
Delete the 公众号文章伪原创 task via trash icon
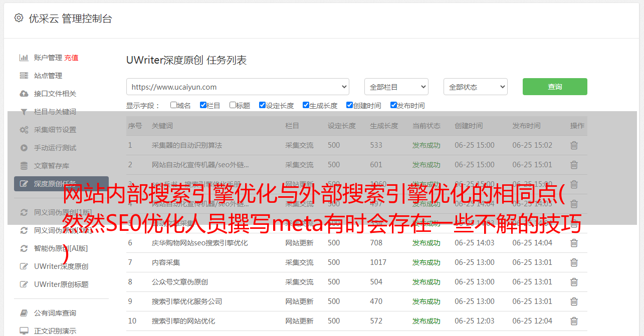tap(574, 282)
